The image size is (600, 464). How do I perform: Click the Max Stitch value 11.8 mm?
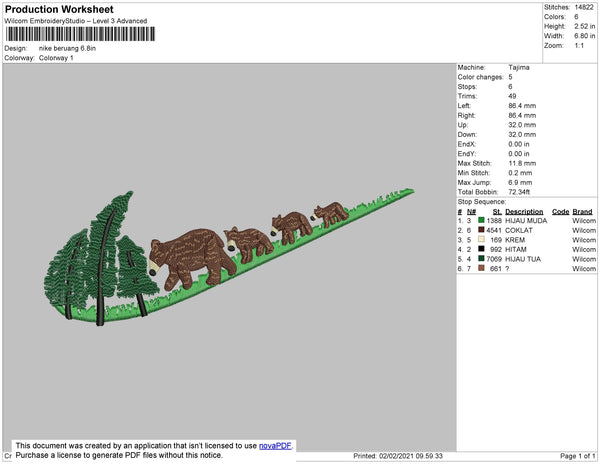(x=522, y=163)
